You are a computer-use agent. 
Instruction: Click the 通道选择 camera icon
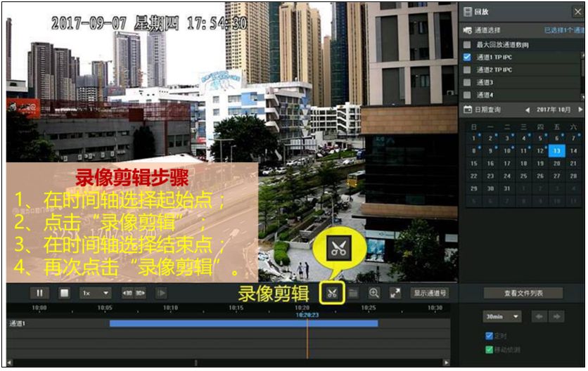point(468,30)
